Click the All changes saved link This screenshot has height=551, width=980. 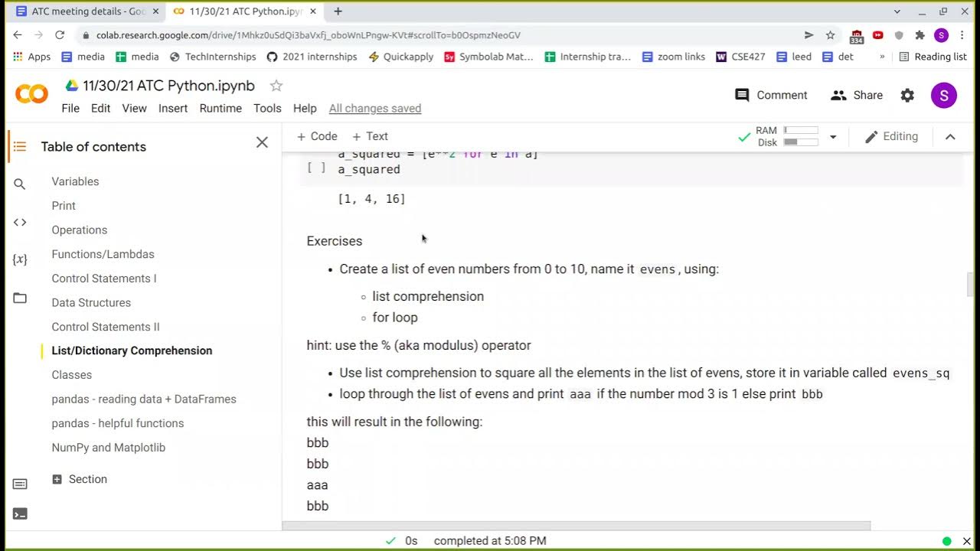tap(375, 108)
